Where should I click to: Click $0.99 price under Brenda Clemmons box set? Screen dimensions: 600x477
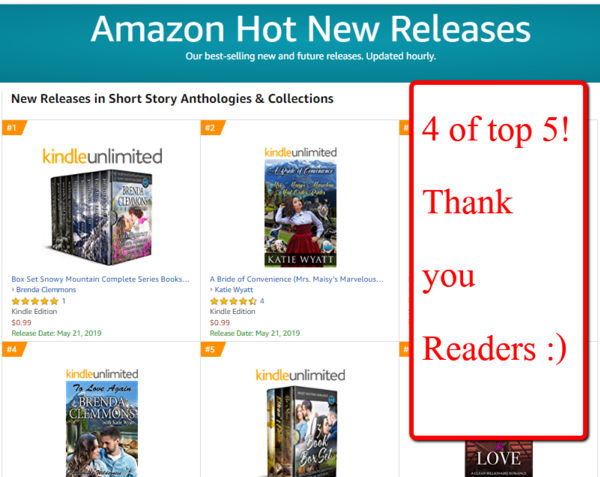21,322
